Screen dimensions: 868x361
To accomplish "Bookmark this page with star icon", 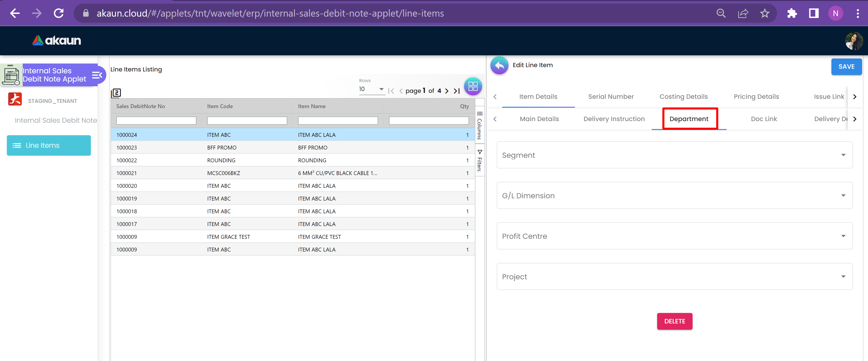I will pos(765,13).
